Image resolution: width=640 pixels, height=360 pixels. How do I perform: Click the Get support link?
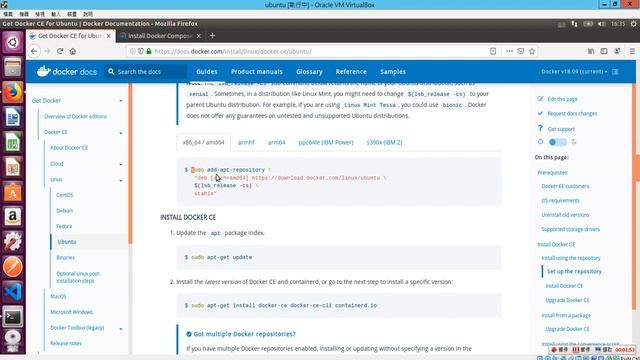click(561, 129)
